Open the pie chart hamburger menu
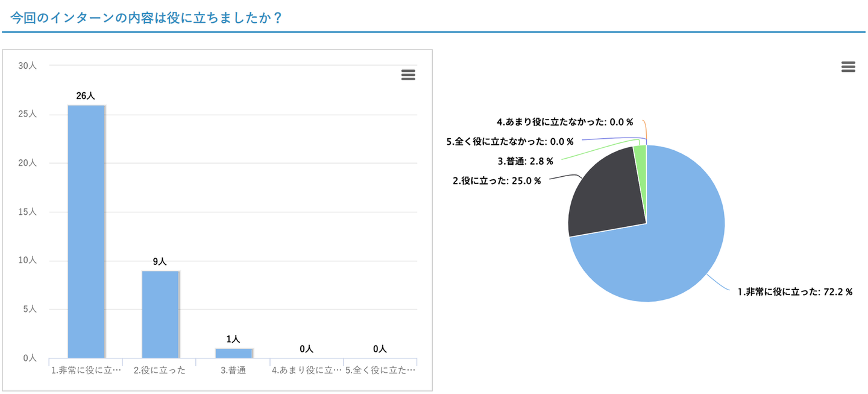Screen dimensions: 868x394 click(848, 67)
